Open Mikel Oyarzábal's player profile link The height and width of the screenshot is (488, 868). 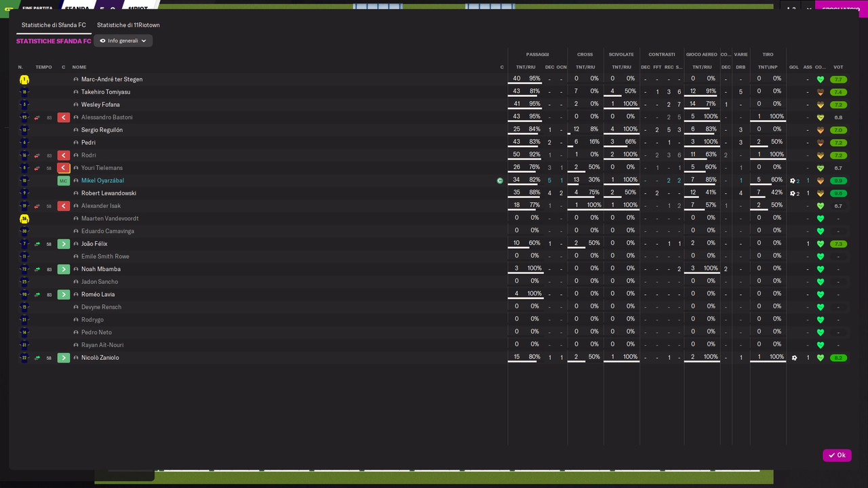tap(102, 181)
